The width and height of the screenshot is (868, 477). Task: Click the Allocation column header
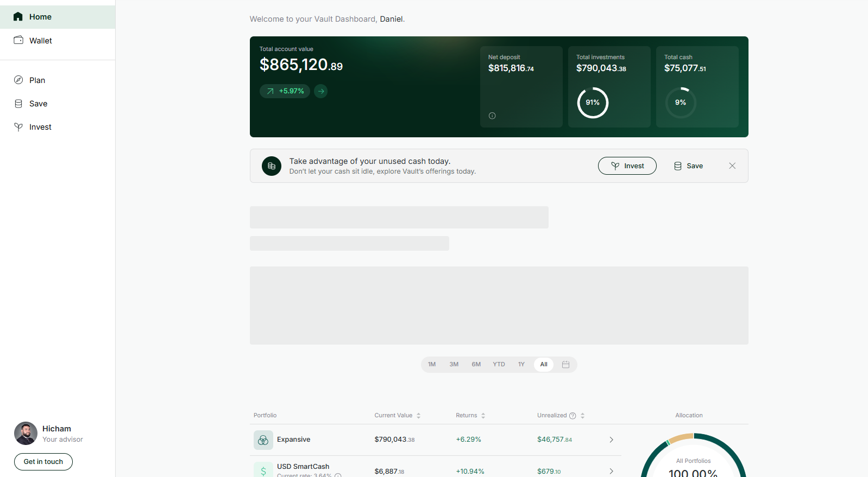(x=689, y=416)
